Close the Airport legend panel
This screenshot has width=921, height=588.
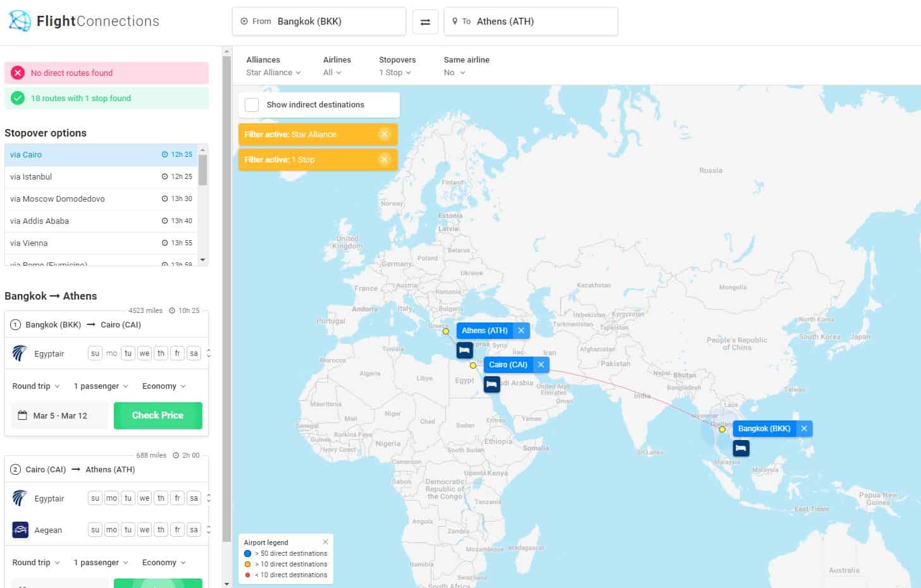(x=326, y=542)
